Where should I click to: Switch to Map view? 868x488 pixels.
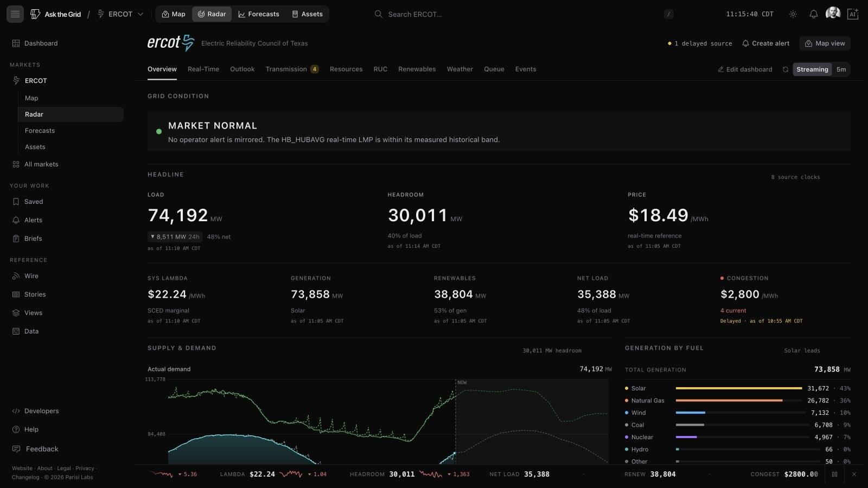pos(825,43)
